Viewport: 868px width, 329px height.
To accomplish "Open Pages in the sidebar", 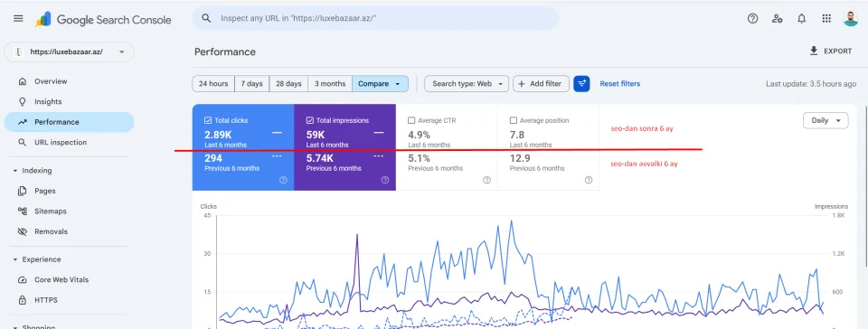I will [70, 191].
